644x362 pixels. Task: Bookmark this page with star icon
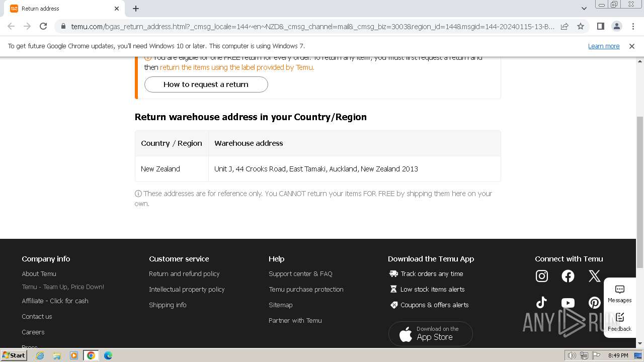[x=581, y=26]
